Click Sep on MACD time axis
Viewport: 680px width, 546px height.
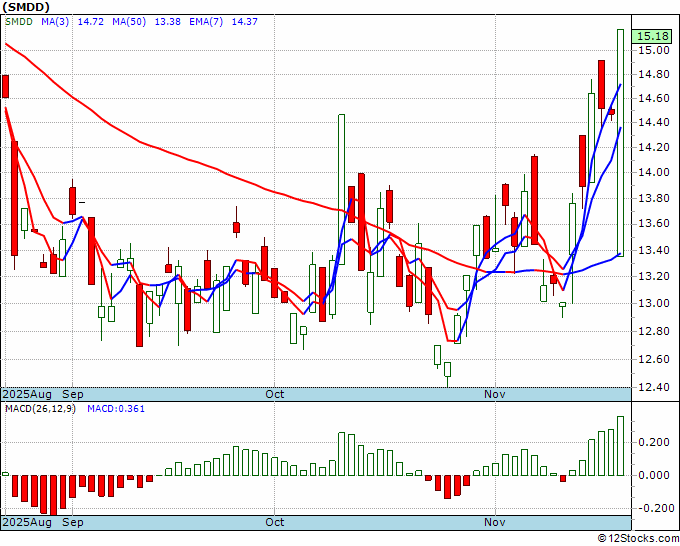point(72,522)
